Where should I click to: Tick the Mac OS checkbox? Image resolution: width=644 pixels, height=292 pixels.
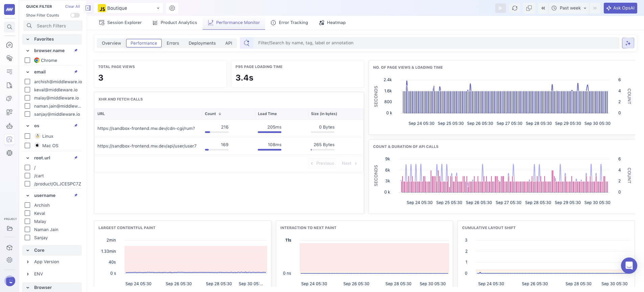pyautogui.click(x=27, y=145)
